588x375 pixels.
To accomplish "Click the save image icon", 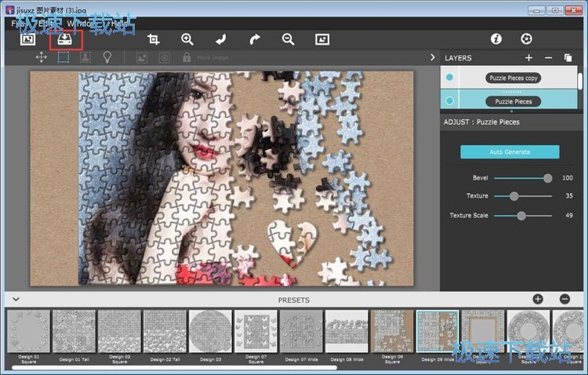I will click(65, 38).
